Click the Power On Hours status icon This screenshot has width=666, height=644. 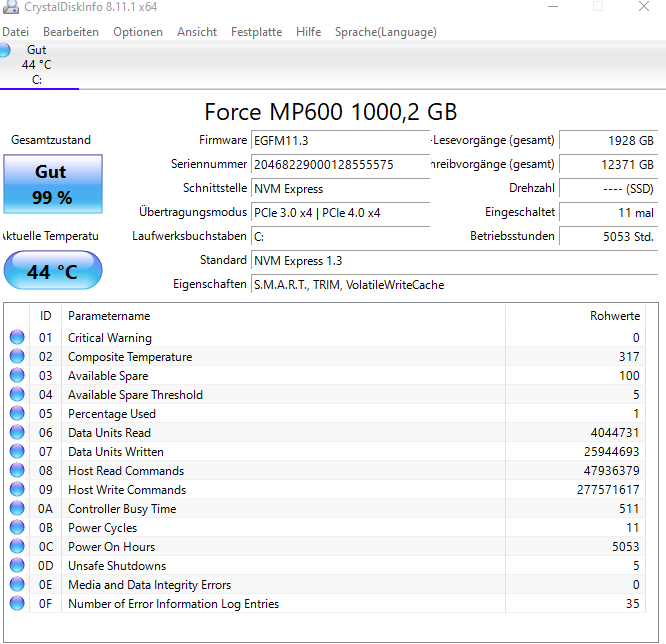[17, 546]
